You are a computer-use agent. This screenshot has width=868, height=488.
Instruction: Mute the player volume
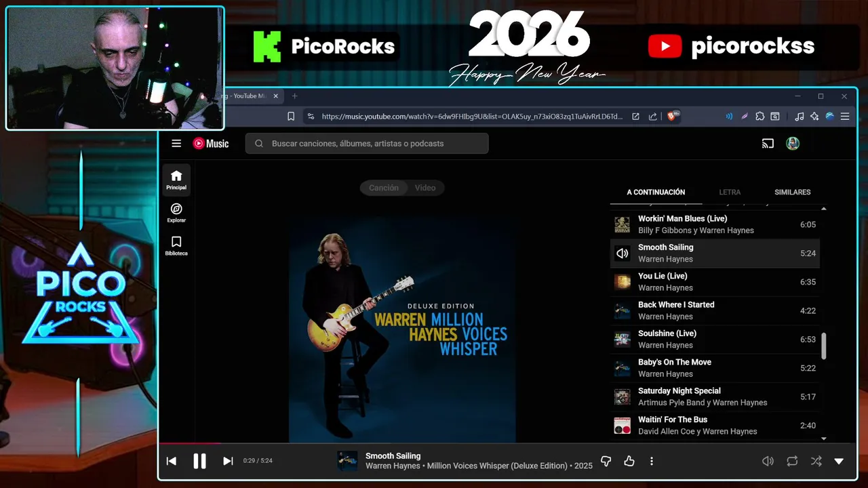[768, 461]
